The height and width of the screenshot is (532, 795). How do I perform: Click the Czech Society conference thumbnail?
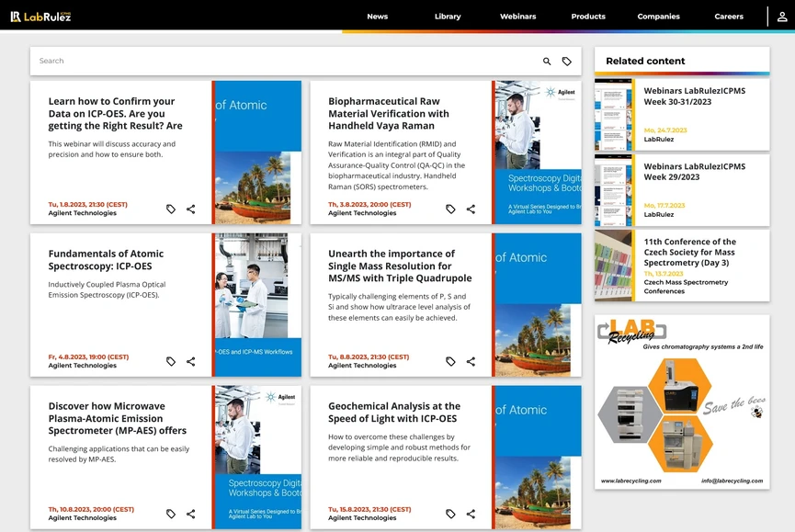point(613,266)
